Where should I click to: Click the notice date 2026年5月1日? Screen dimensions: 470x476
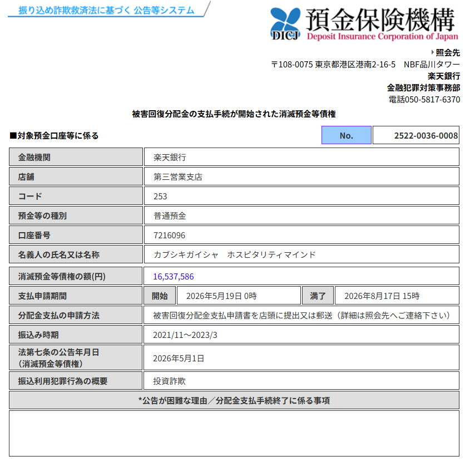coord(179,358)
